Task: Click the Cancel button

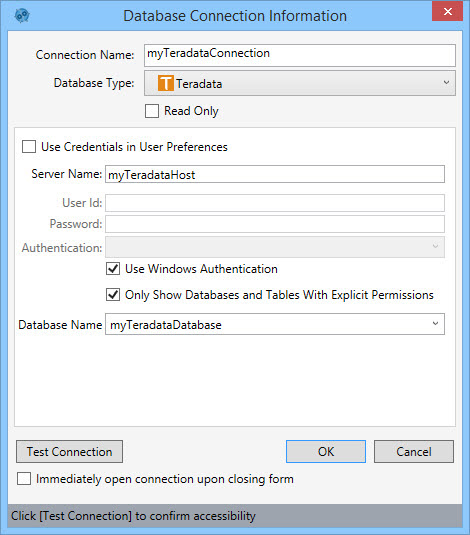Action: [x=414, y=452]
